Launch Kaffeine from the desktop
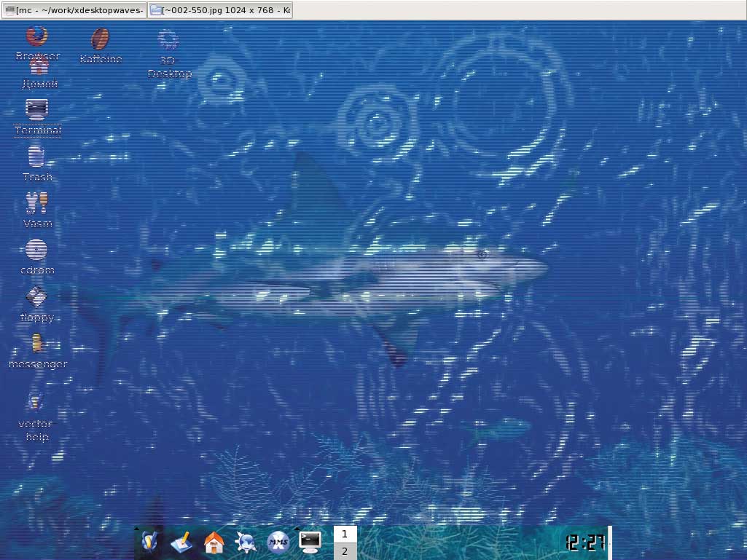 [x=101, y=39]
